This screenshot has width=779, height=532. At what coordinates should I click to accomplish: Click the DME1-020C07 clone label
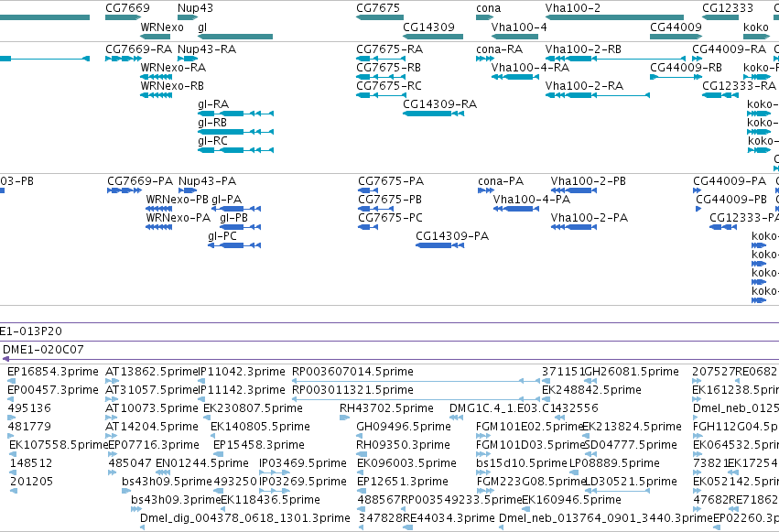click(x=43, y=349)
